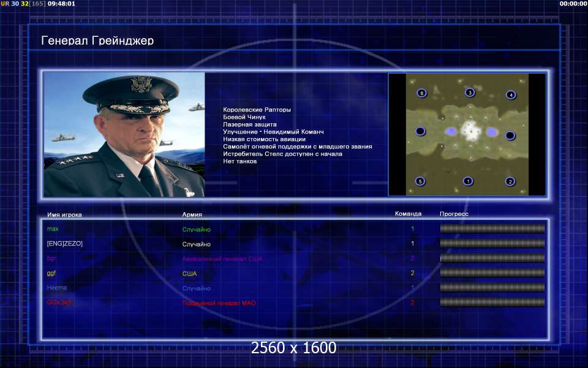Click max's army value "Случайно"
588x368 pixels.
coord(197,229)
